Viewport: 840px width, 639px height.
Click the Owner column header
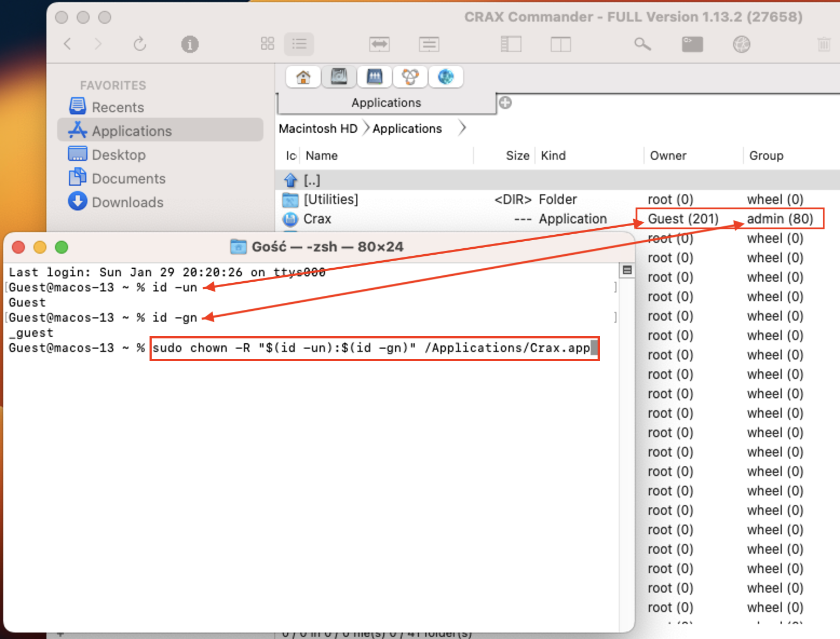tap(668, 156)
